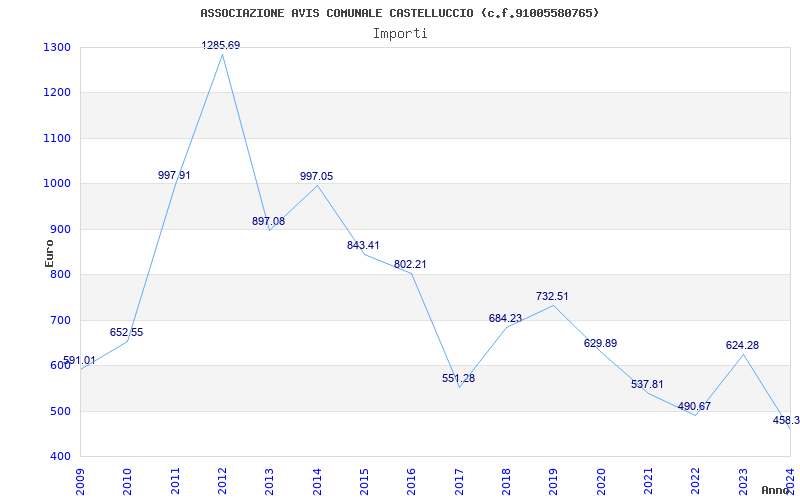Click the 843.41 data label
Viewport: 800px width, 500px height.
point(363,245)
